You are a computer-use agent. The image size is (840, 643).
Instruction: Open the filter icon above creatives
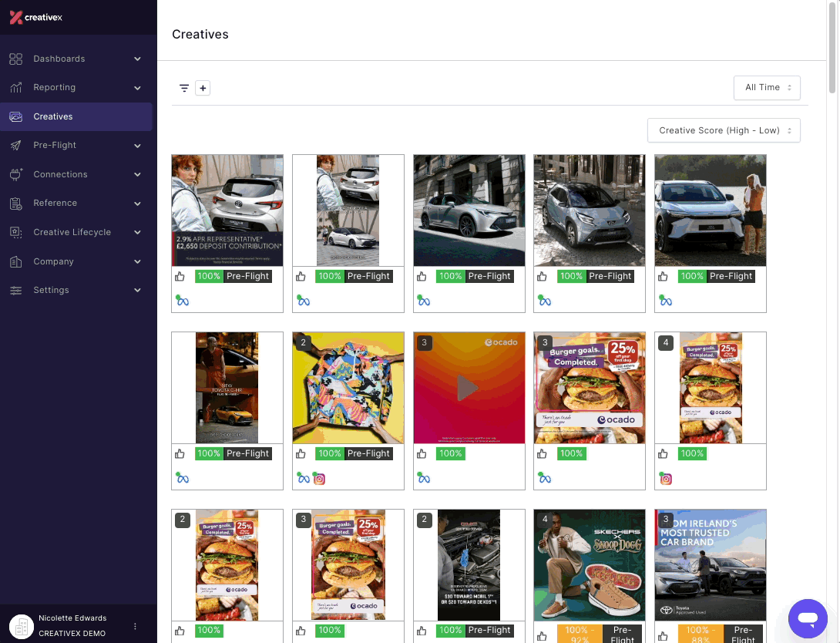[184, 88]
